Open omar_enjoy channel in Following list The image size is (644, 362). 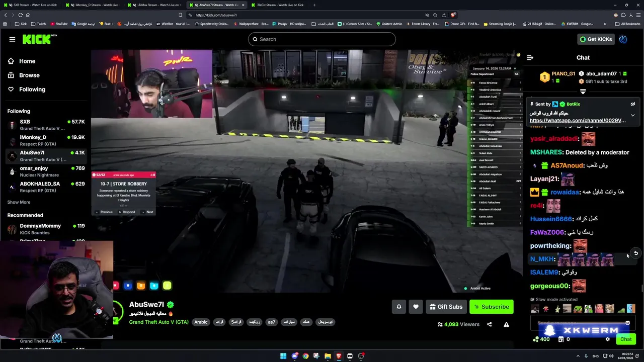point(45,171)
